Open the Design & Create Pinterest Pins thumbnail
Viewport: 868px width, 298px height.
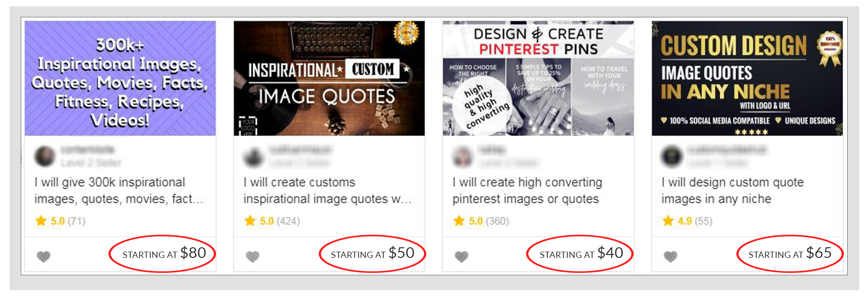pos(538,78)
